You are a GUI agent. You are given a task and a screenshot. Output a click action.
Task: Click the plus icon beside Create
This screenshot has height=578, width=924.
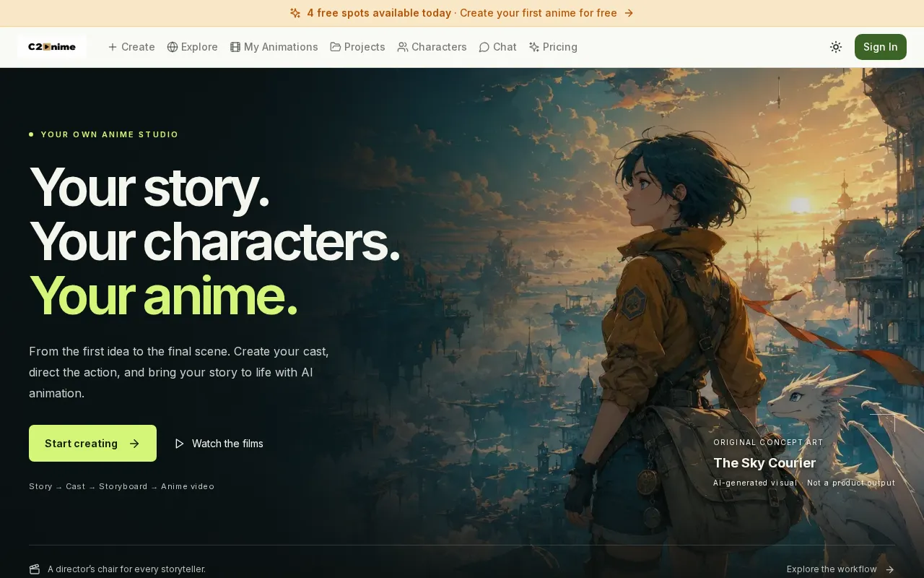tap(113, 47)
